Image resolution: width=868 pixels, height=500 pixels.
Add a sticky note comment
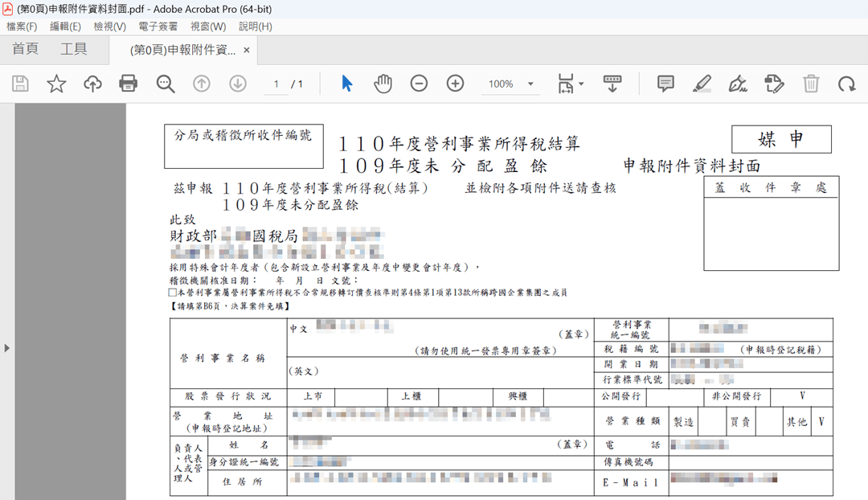point(665,84)
